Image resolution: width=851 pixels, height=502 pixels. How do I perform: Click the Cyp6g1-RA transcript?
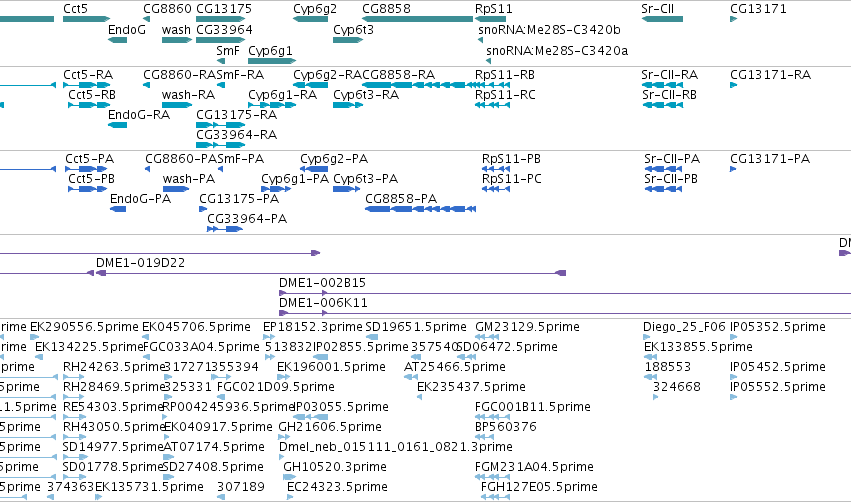pos(272,105)
